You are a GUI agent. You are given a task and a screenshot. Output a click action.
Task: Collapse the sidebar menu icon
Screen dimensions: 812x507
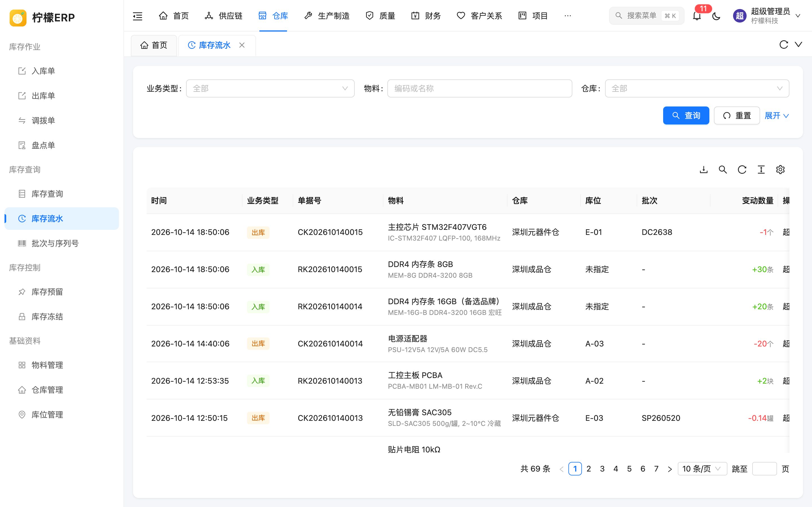click(138, 16)
